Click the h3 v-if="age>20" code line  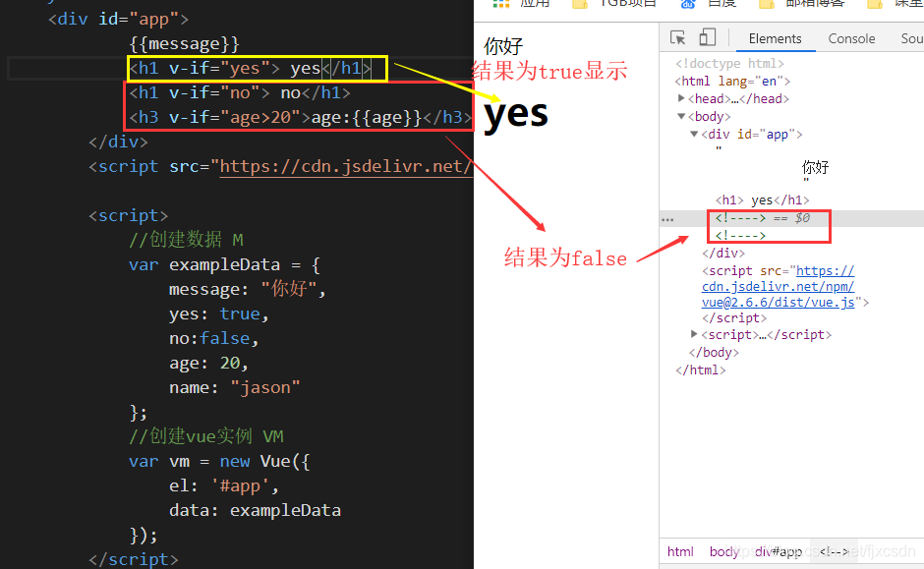(301, 117)
